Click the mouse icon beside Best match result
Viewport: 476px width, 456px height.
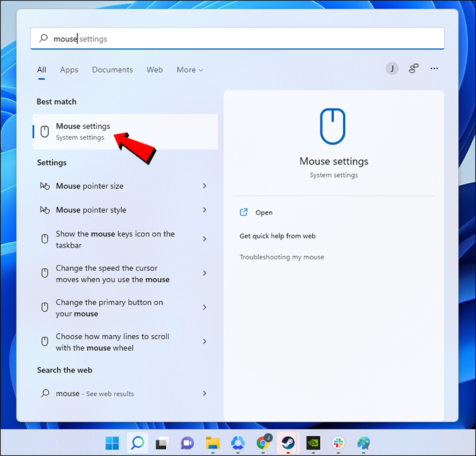click(x=44, y=132)
